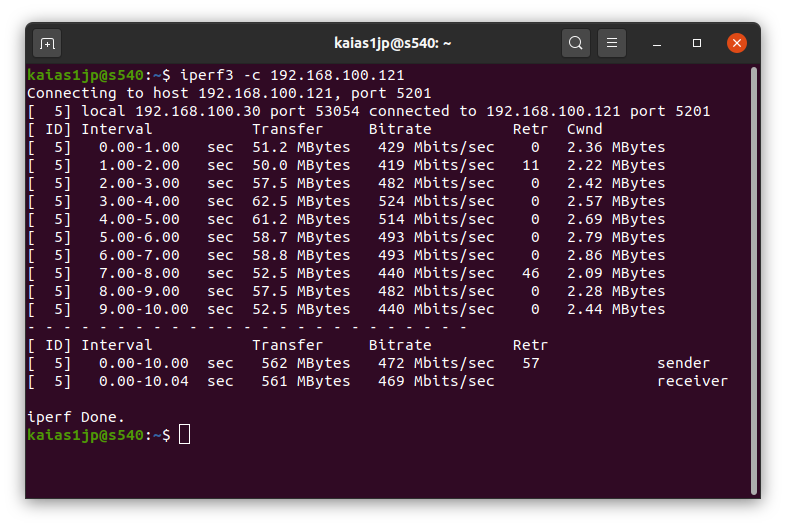Screen dimensions: 786x527
Task: Click the 2.79 MBytes Cwnd value
Action: 616,238
